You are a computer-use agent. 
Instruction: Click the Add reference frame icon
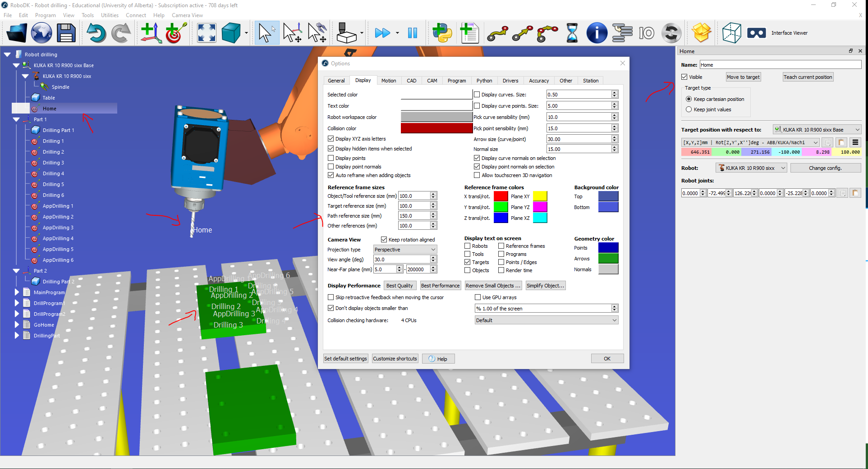(x=151, y=33)
